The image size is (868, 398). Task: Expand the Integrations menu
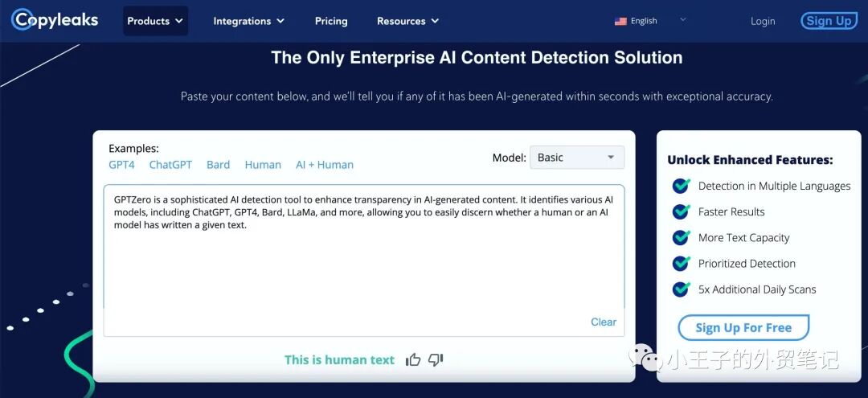248,21
